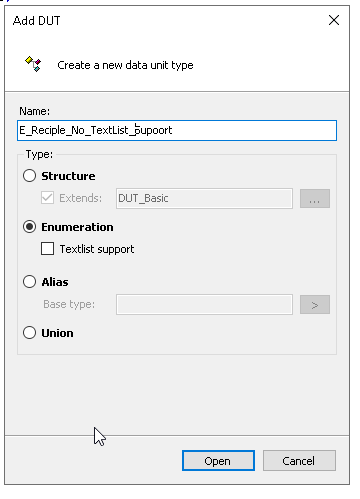The image size is (360, 499).
Task: Click the DUT_Basic extends field
Action: click(204, 198)
